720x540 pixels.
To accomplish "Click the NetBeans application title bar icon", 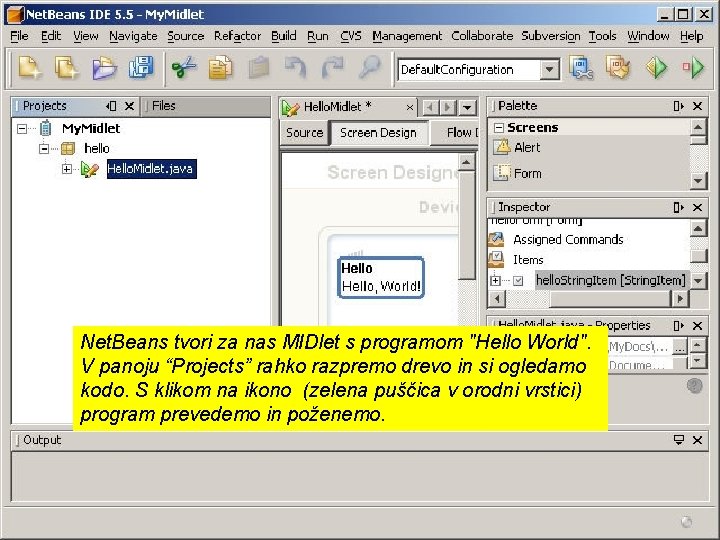I will pyautogui.click(x=15, y=15).
